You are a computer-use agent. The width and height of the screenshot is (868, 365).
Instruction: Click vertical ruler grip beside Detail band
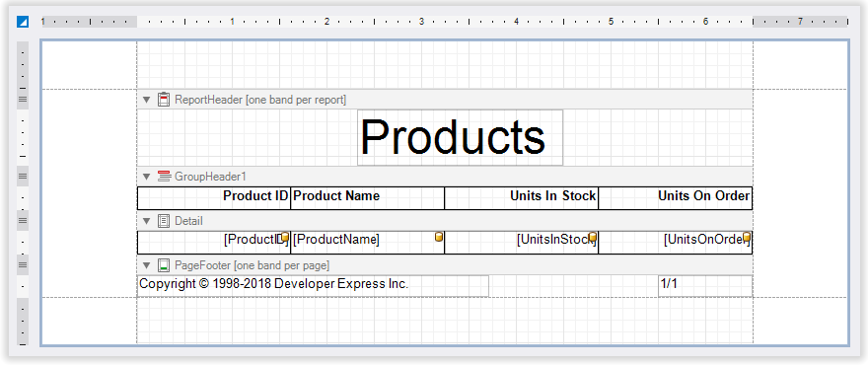(x=23, y=220)
